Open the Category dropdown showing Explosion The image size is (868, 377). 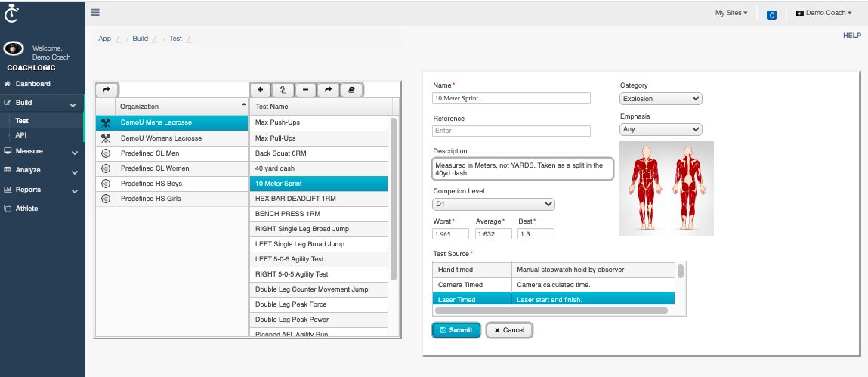point(661,99)
